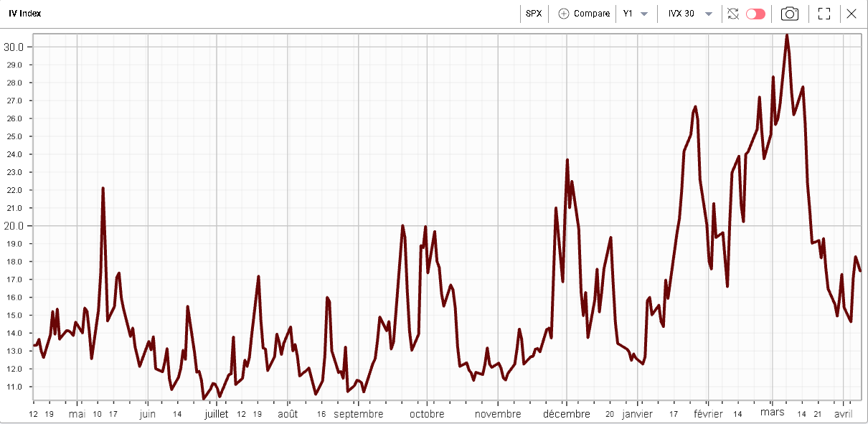Click the août month label
Screen dimensions: 868x424
pyautogui.click(x=288, y=414)
